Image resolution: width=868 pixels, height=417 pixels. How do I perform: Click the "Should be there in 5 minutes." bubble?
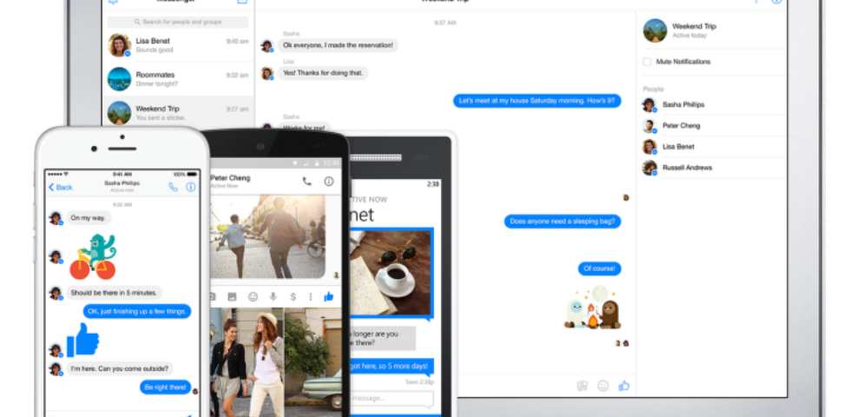(x=114, y=293)
